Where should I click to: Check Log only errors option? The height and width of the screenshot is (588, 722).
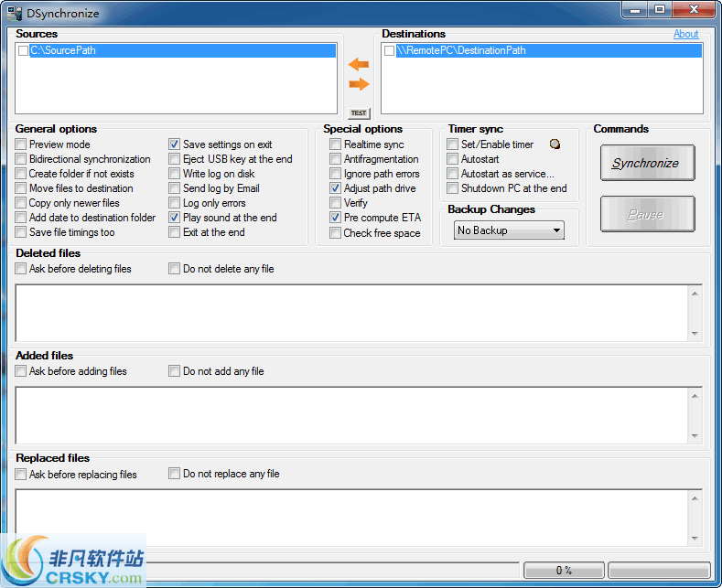(174, 203)
